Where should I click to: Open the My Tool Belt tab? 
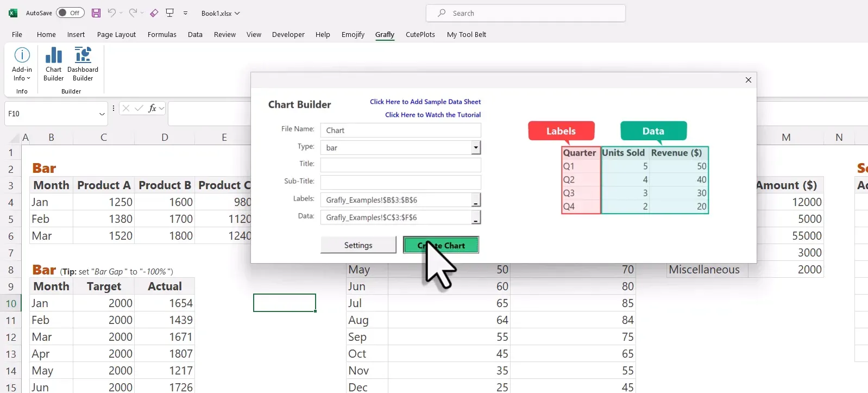pos(467,34)
